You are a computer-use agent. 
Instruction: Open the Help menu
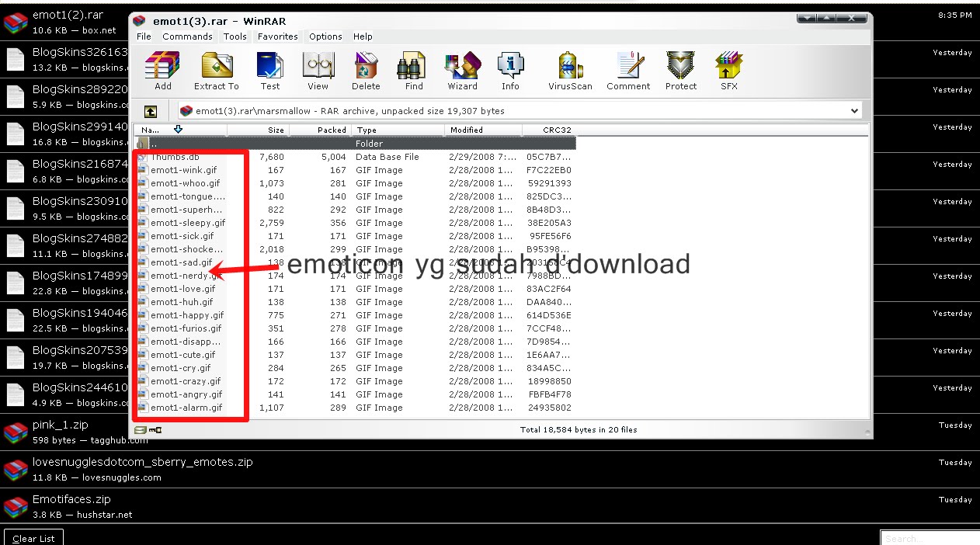coord(363,36)
